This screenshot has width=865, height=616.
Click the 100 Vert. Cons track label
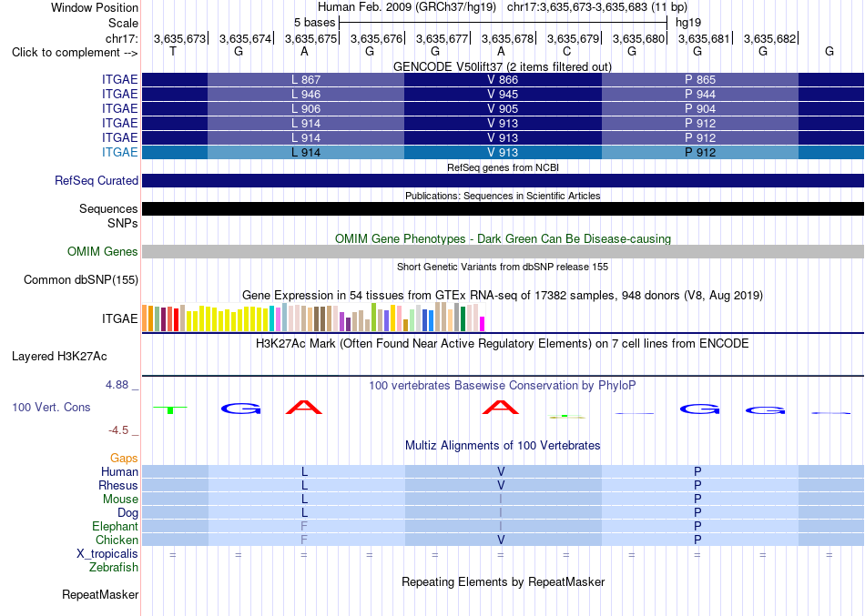pyautogui.click(x=51, y=407)
